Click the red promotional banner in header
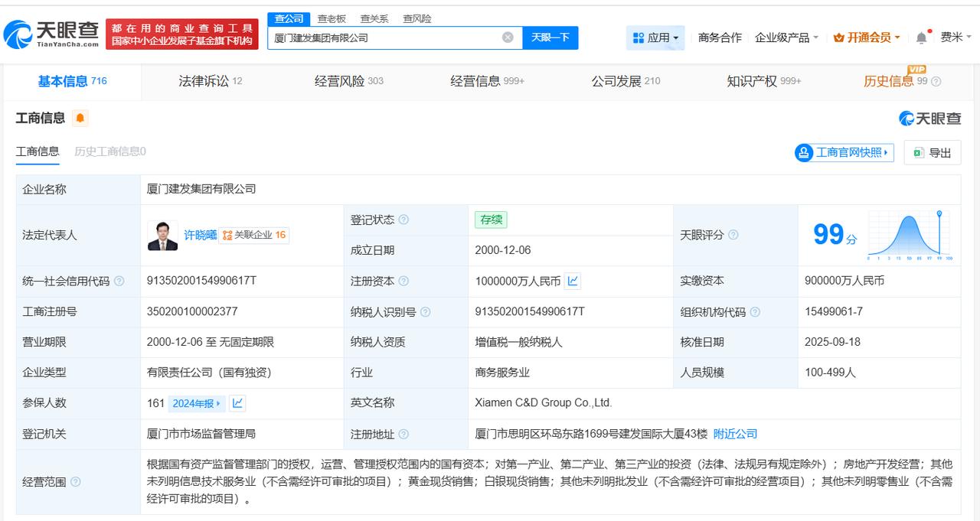The height and width of the screenshot is (521, 980). pyautogui.click(x=182, y=34)
